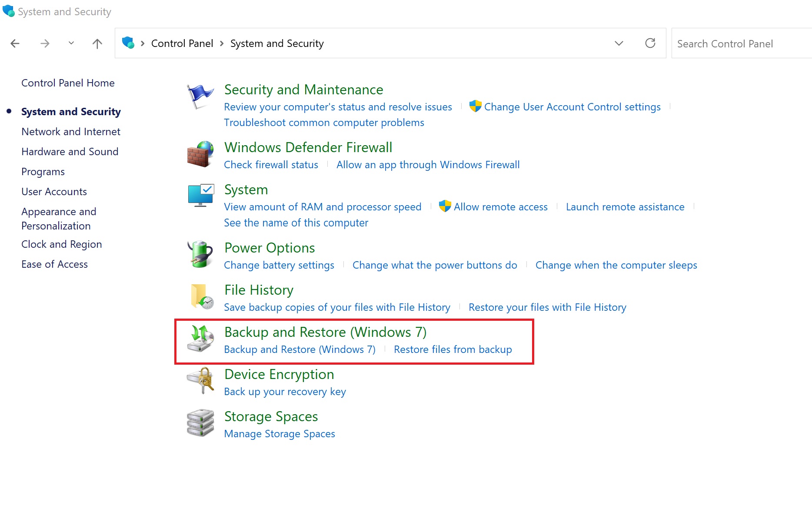The image size is (812, 512).
Task: Click the Power Options battery icon
Action: click(x=200, y=254)
